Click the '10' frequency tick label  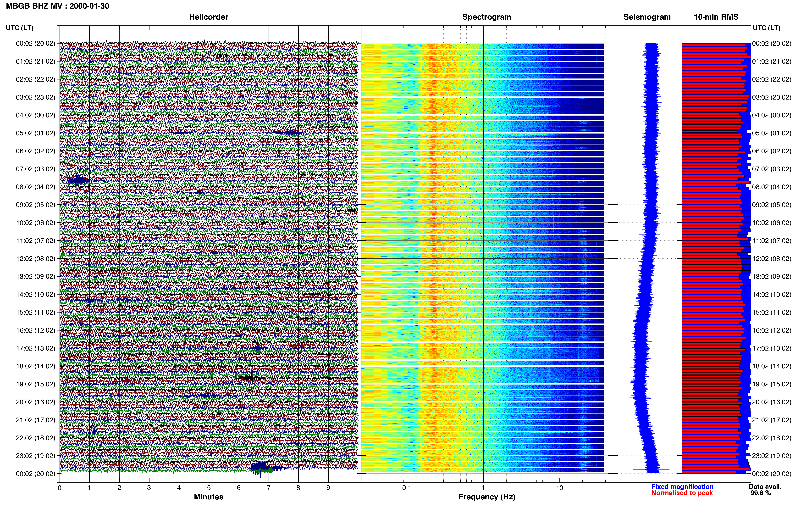coord(559,488)
